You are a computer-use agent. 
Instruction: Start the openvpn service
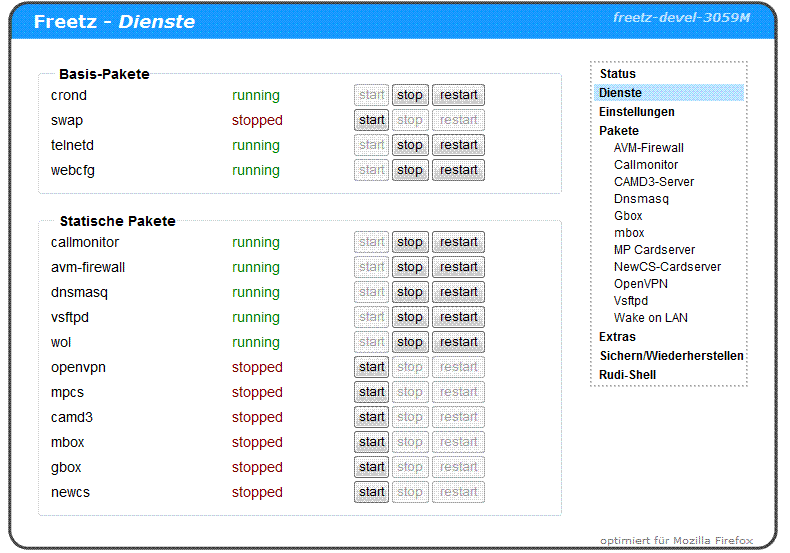[372, 368]
